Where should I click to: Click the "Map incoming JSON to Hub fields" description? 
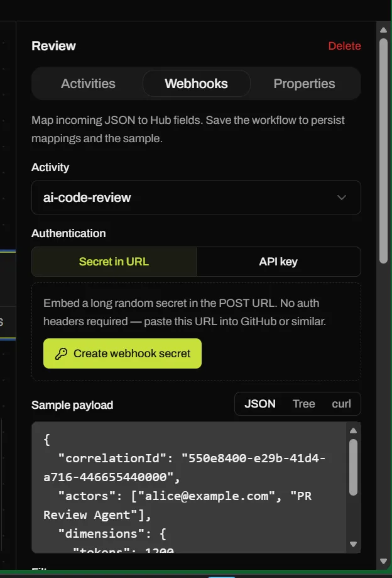pos(188,130)
